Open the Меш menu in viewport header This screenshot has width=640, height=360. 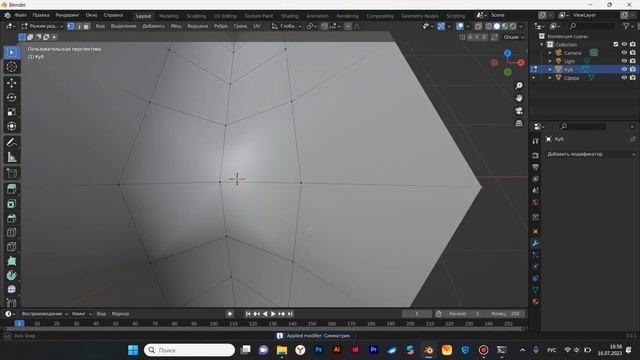click(176, 26)
